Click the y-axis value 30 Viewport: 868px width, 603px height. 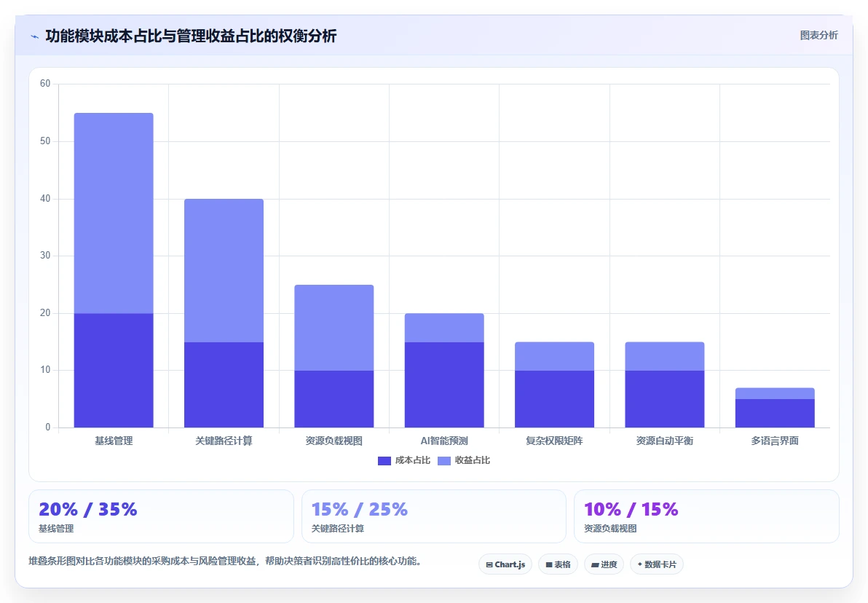[x=45, y=256]
